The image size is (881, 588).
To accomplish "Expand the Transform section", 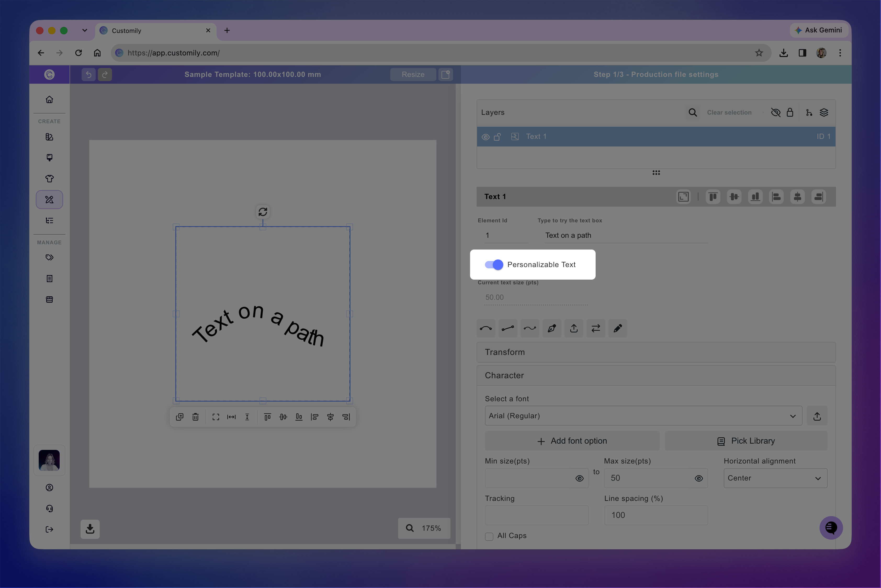I will (x=656, y=352).
